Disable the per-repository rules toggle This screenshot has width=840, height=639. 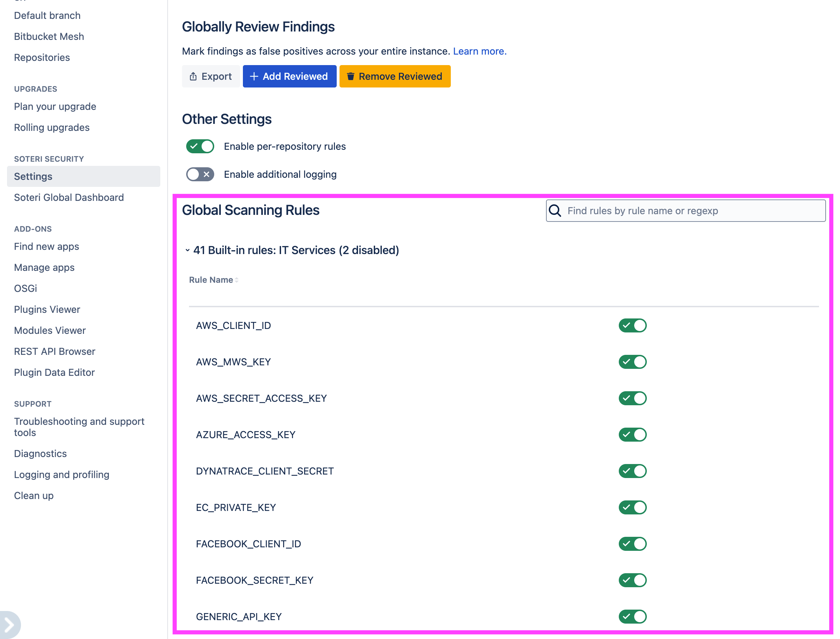[x=200, y=146]
